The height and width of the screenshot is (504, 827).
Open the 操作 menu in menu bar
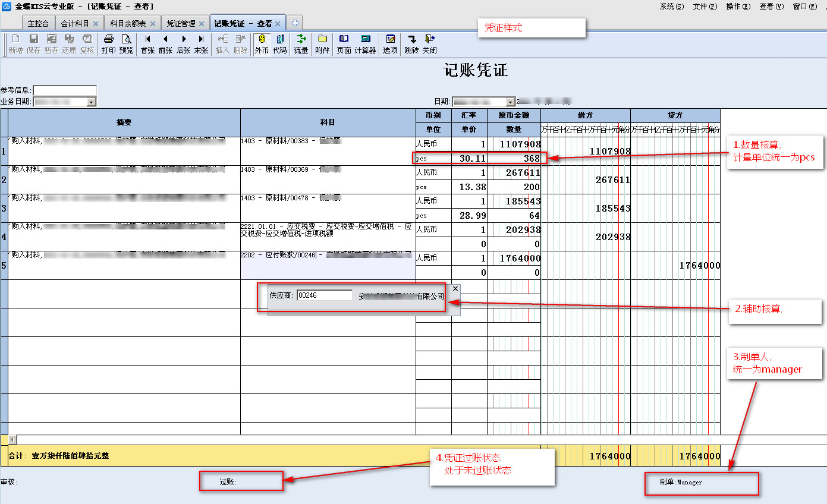pyautogui.click(x=737, y=7)
